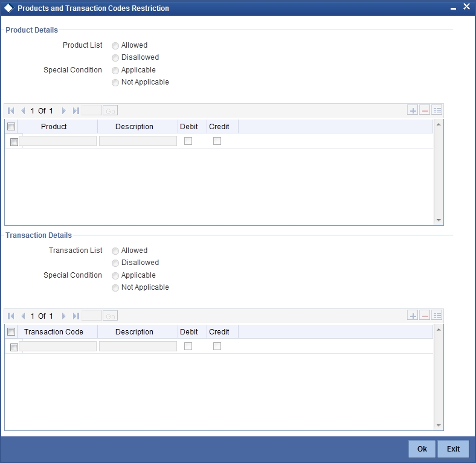This screenshot has width=476, height=463.
Task: Focus the page number box in Product pager
Action: [92, 110]
